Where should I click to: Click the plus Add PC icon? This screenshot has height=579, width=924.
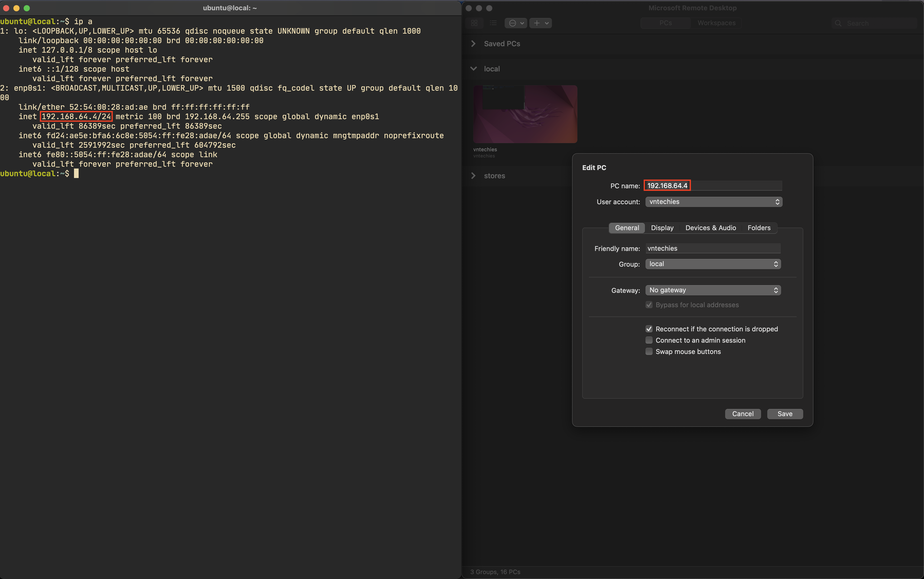(x=537, y=23)
